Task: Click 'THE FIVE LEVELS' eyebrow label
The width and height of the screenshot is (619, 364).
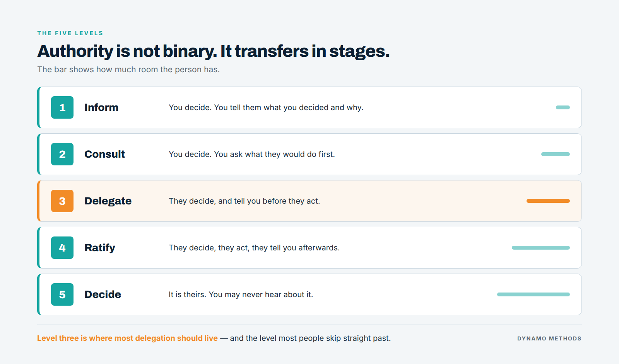Action: (x=70, y=33)
